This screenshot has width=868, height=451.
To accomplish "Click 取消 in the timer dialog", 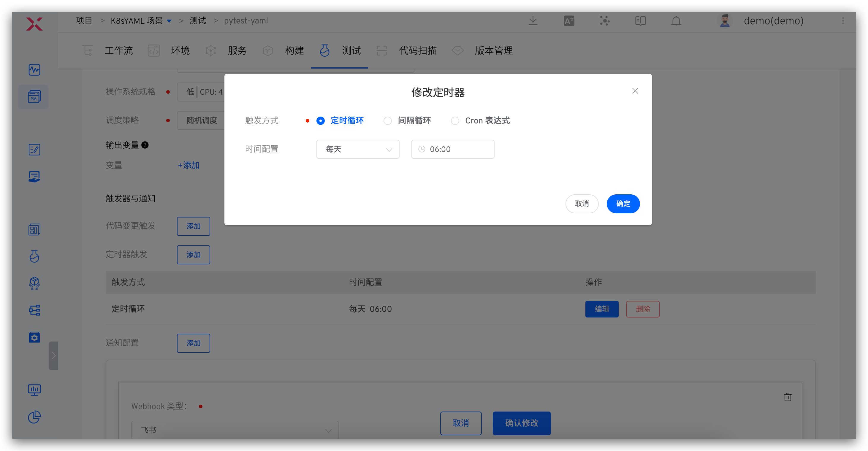I will pos(582,204).
